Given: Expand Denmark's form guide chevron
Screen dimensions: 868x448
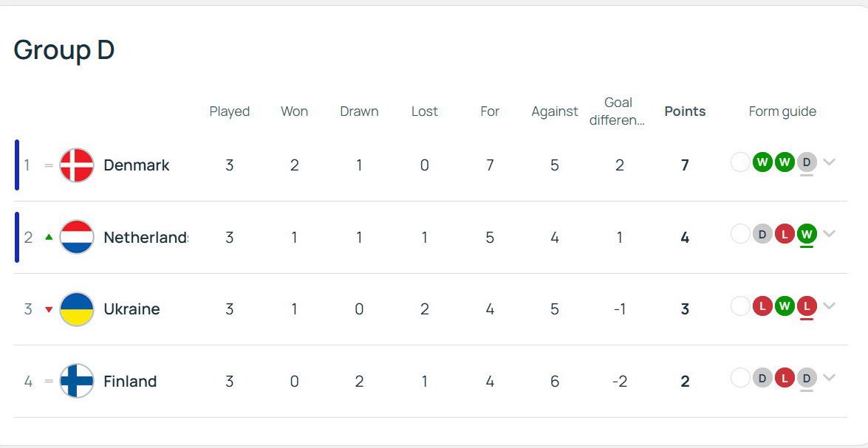Looking at the screenshot, I should [x=829, y=162].
